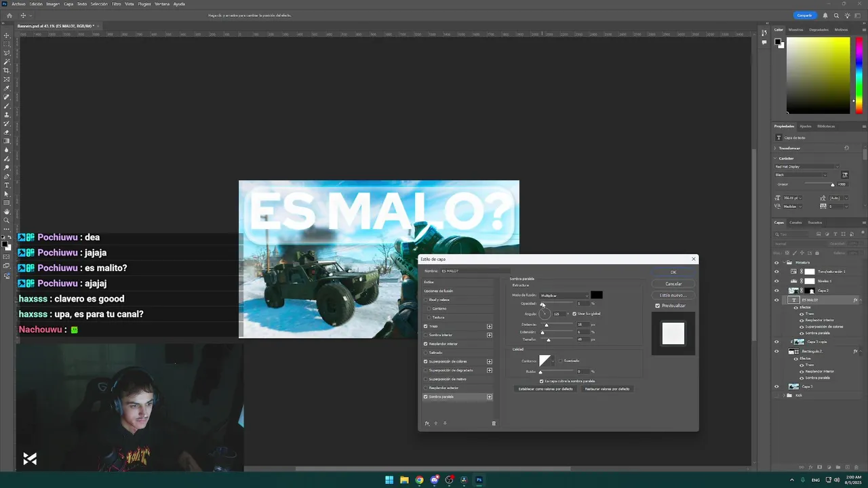868x488 pixels.
Task: Collapse effects of Rectángulo 2 layer
Action: point(862,352)
